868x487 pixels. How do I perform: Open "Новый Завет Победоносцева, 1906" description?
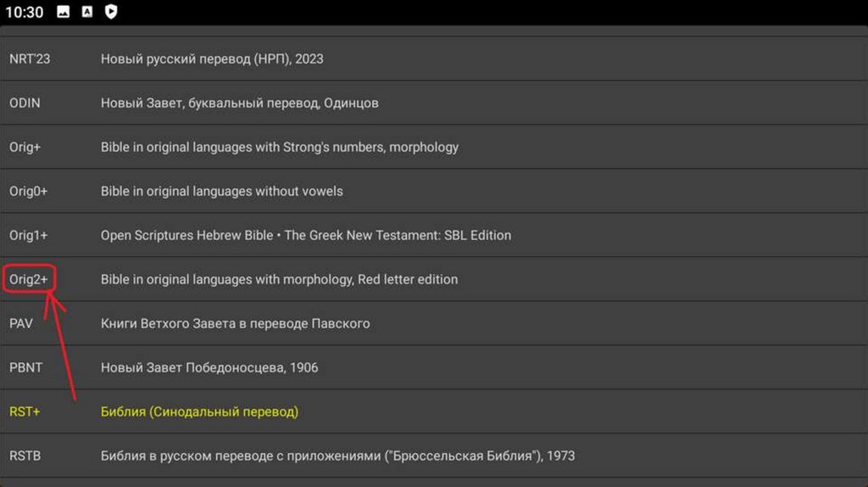[x=209, y=368]
